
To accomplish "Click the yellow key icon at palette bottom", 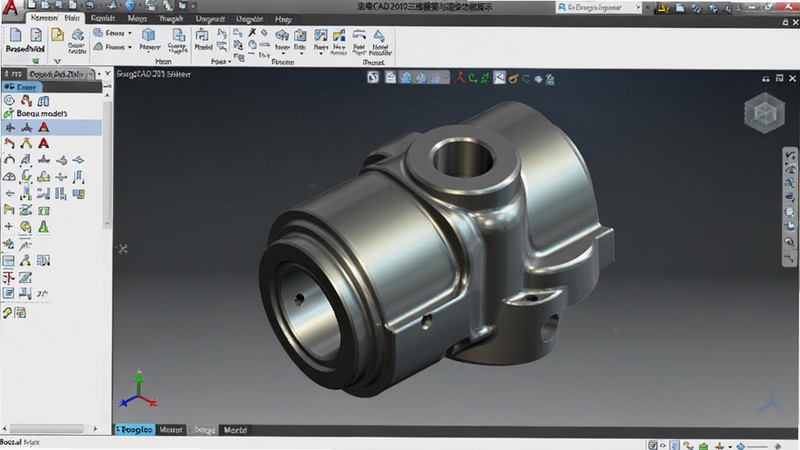I will pyautogui.click(x=7, y=313).
